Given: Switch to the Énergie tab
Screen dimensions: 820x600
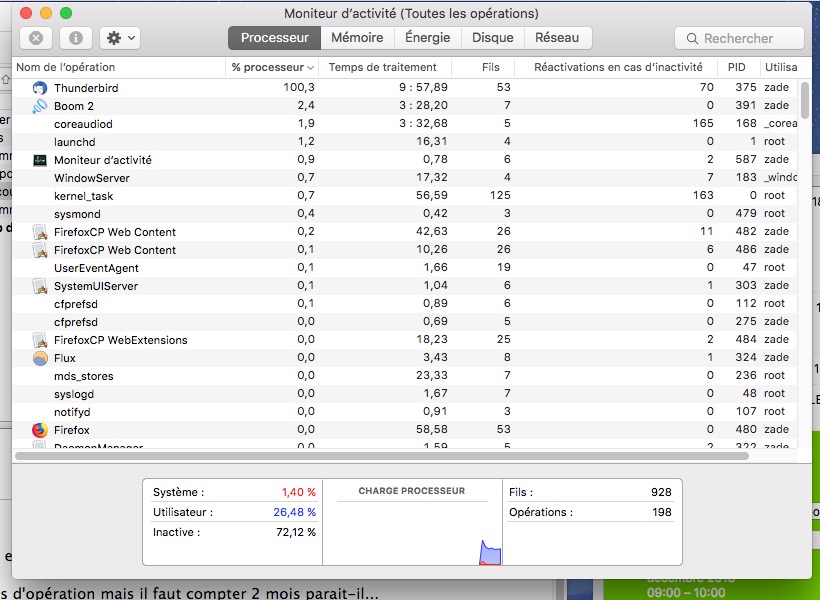Looking at the screenshot, I should click(427, 38).
